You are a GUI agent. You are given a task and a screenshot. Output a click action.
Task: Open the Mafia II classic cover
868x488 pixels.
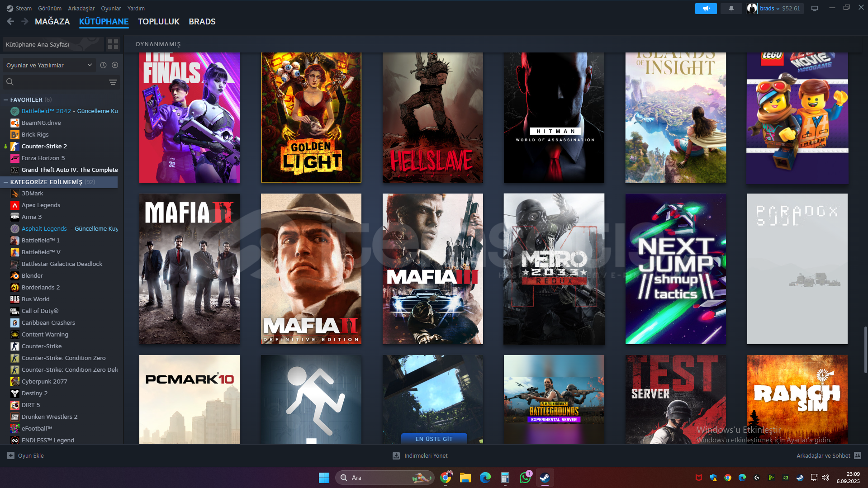click(x=190, y=269)
